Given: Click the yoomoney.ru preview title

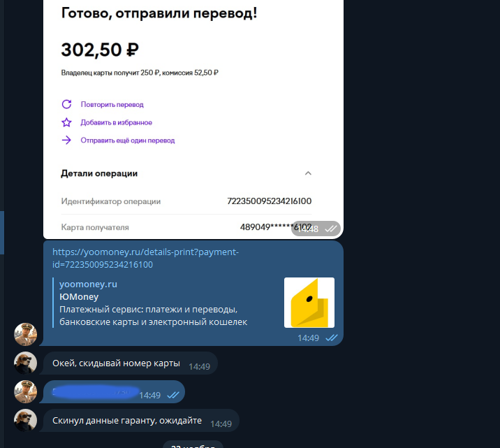Looking at the screenshot, I should point(88,284).
